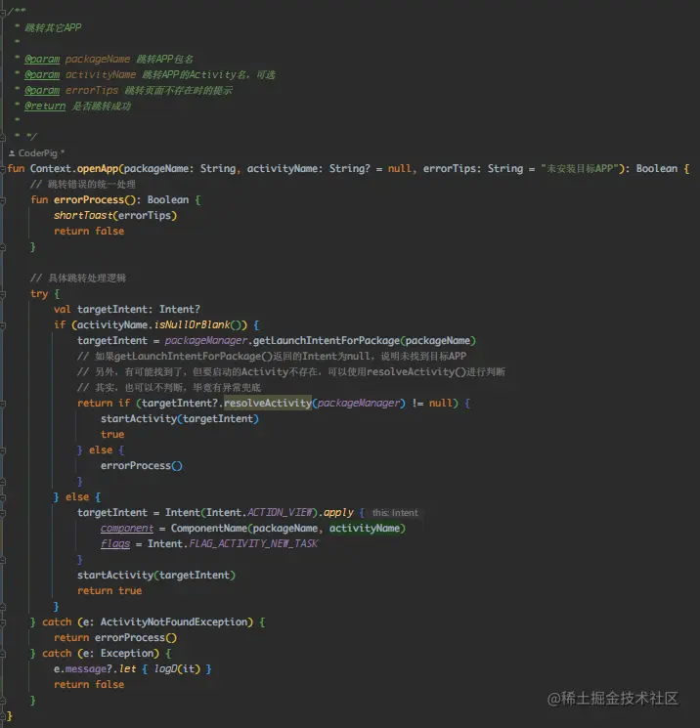Image resolution: width=700 pixels, height=728 pixels.
Task: Click the getLaunchIntentForPackage method call
Action: click(x=327, y=340)
